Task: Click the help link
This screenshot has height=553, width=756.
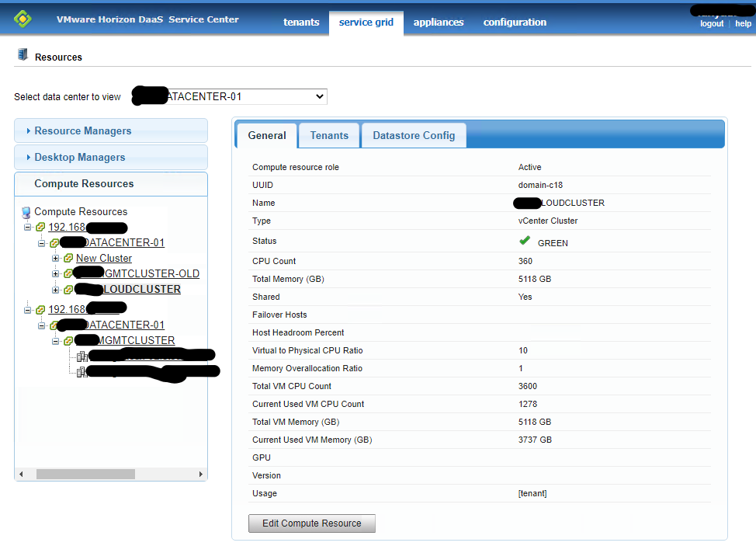Action: (743, 23)
